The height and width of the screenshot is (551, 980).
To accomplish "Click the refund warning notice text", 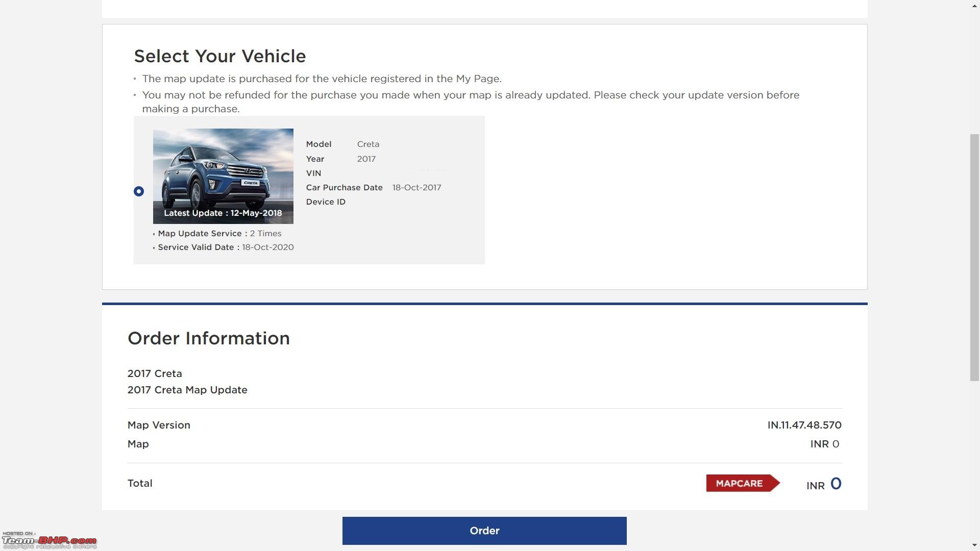I will click(x=471, y=102).
